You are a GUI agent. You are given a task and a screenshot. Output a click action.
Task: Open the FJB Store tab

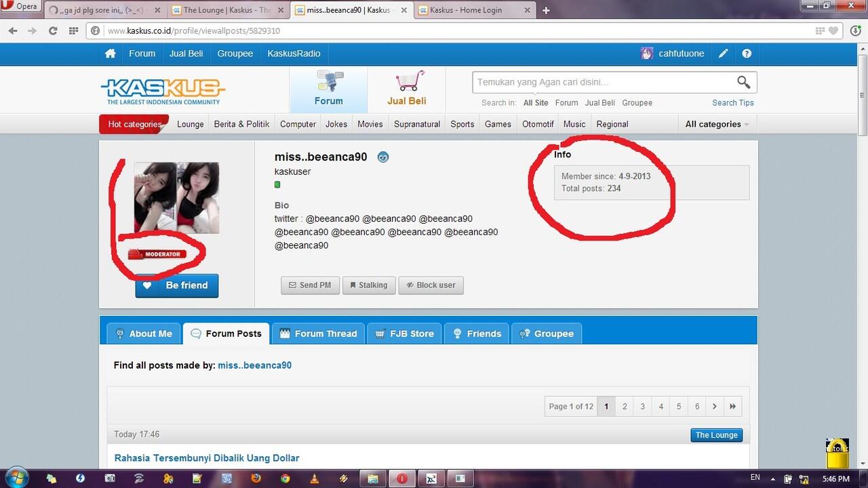(x=405, y=333)
